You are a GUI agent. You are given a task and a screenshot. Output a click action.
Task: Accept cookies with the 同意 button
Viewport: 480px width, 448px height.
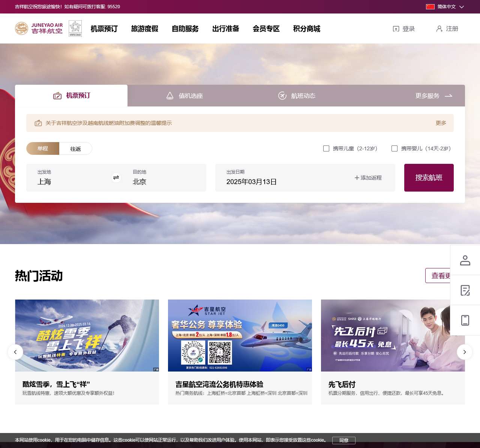tap(344, 440)
